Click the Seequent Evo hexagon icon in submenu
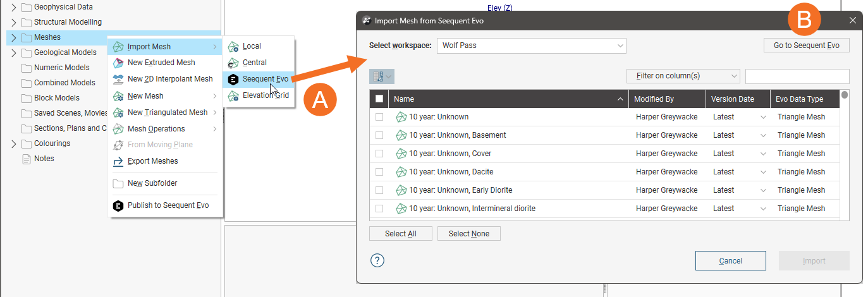868x297 pixels. (x=233, y=79)
